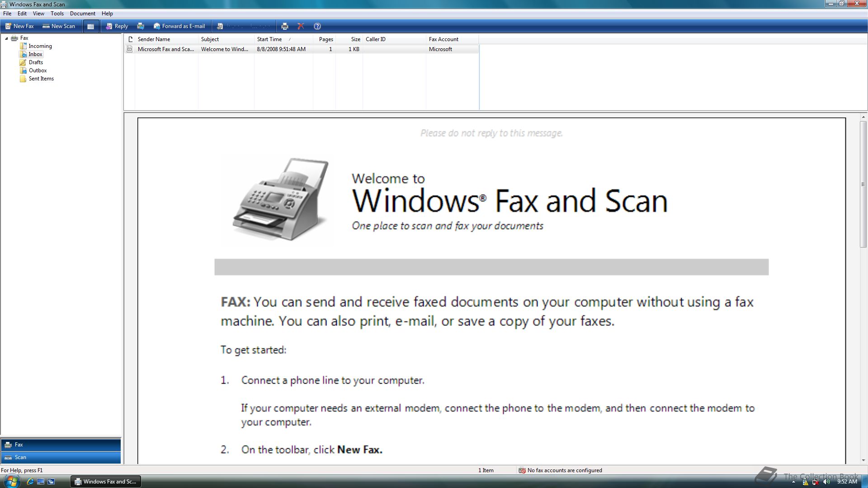Image resolution: width=868 pixels, height=488 pixels.
Task: Open the View menu
Action: click(x=38, y=14)
